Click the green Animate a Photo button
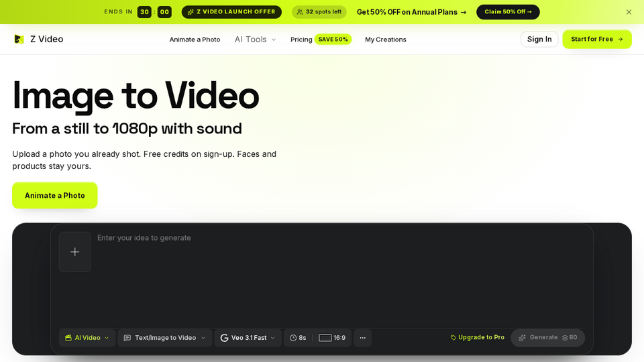This screenshot has width=644, height=362. (54, 195)
